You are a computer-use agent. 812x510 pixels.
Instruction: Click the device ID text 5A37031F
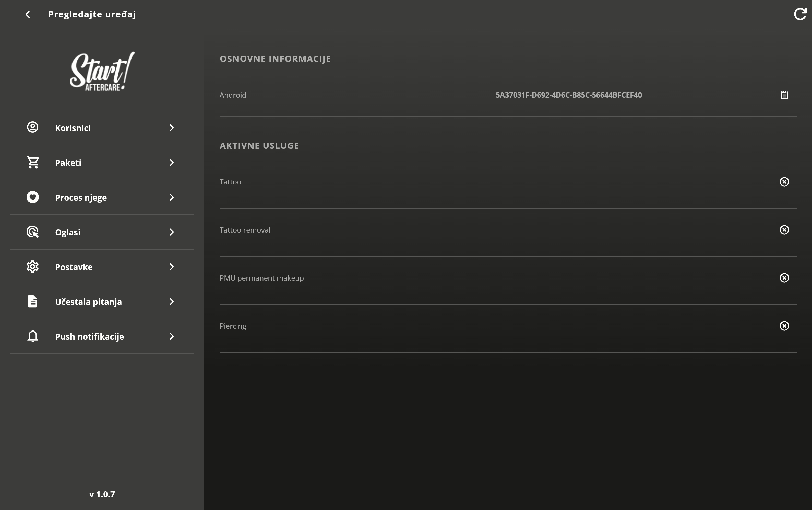click(x=568, y=95)
